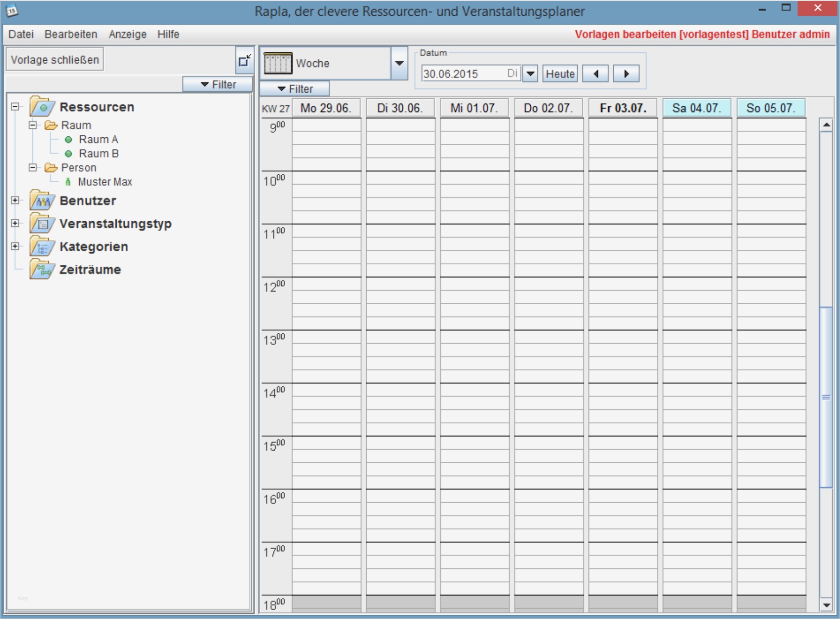
Task: Minimize the Rapla window
Action: [762, 9]
